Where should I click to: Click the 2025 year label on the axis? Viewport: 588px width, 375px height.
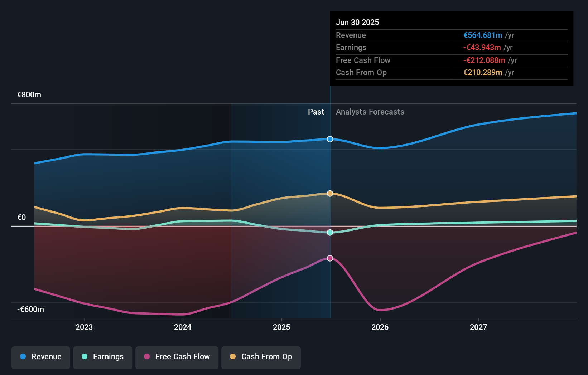282,327
